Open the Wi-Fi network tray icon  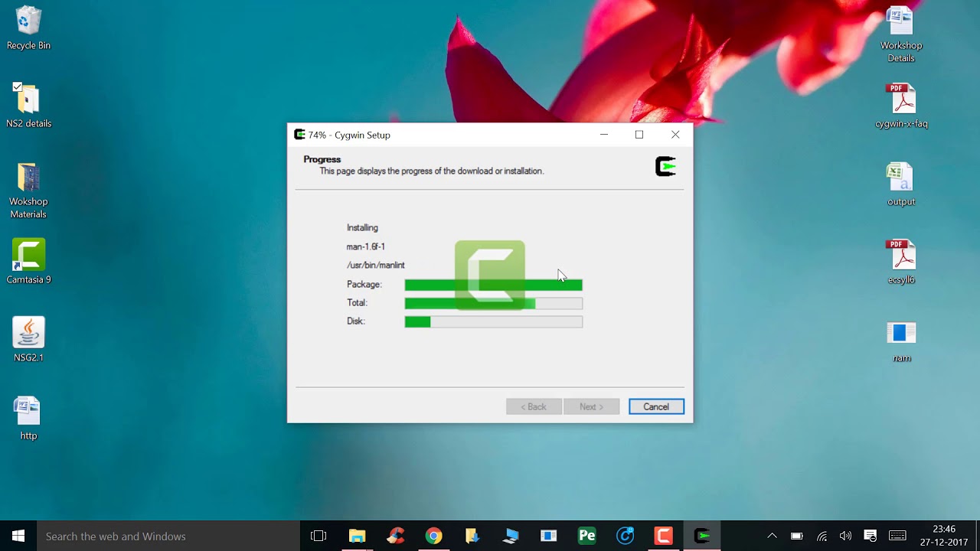[822, 536]
